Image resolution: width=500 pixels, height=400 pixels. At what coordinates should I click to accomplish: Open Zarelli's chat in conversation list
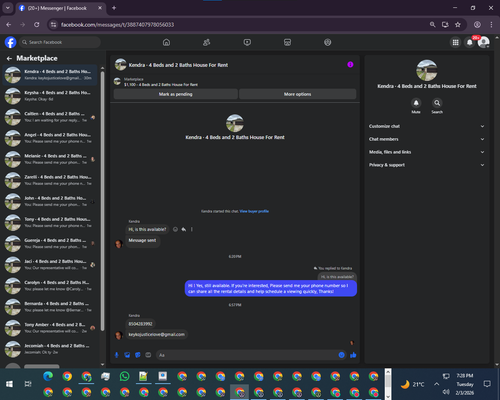[50, 180]
